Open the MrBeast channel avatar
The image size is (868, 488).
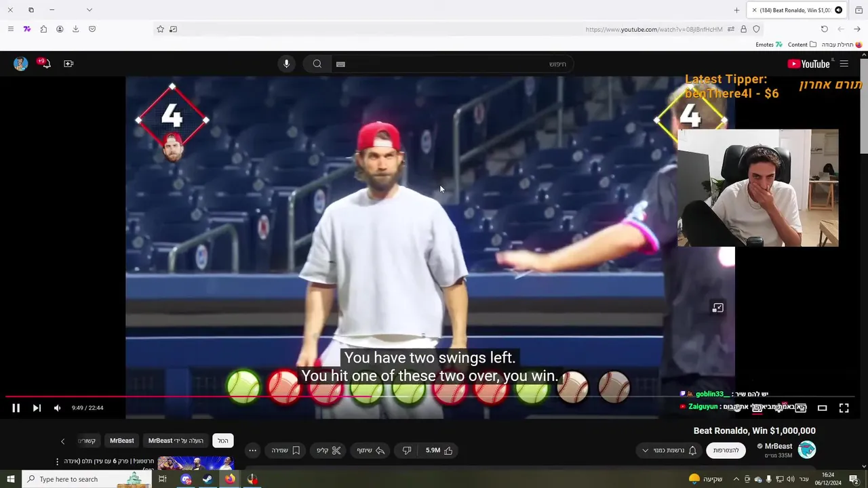807,449
